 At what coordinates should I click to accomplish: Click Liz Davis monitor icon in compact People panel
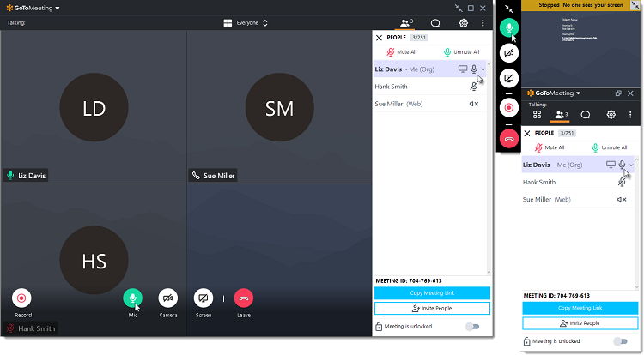[611, 165]
